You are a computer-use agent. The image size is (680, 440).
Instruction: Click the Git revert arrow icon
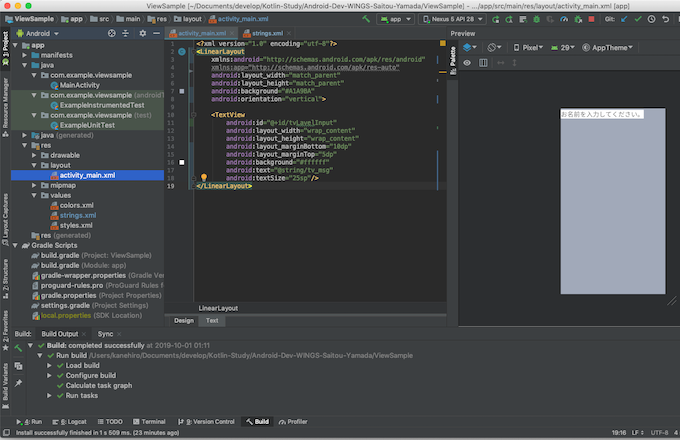(665, 19)
